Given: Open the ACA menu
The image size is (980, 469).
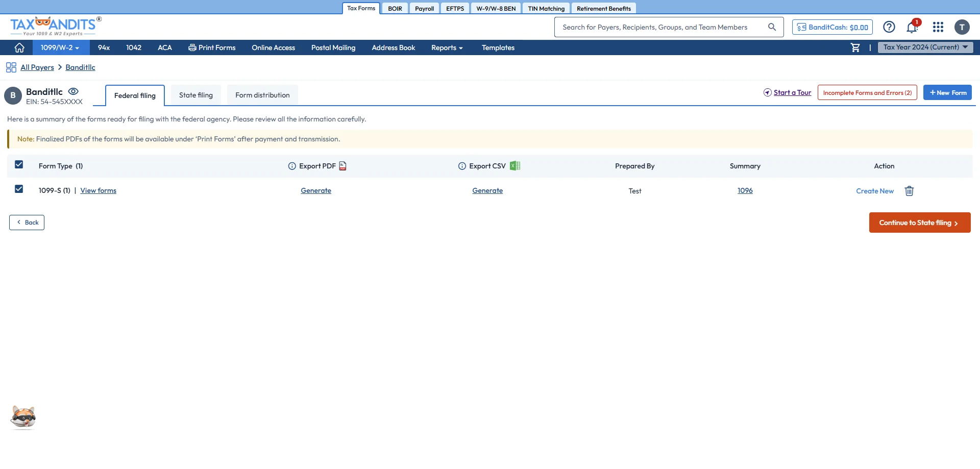Looking at the screenshot, I should [x=165, y=47].
